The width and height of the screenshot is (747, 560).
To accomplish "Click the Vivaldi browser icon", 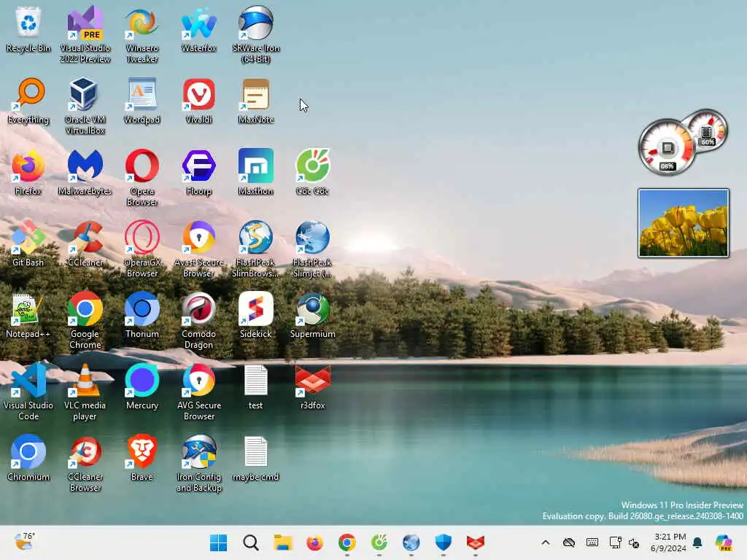I will tap(198, 101).
